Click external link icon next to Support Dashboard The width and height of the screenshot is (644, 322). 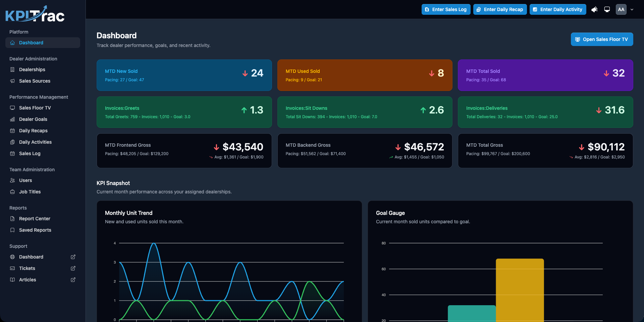(73, 257)
